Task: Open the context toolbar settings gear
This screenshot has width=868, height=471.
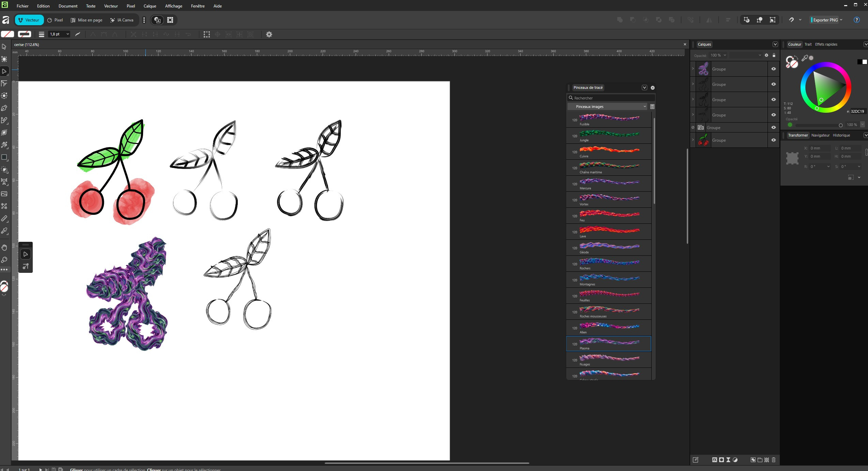Action: pyautogui.click(x=269, y=34)
